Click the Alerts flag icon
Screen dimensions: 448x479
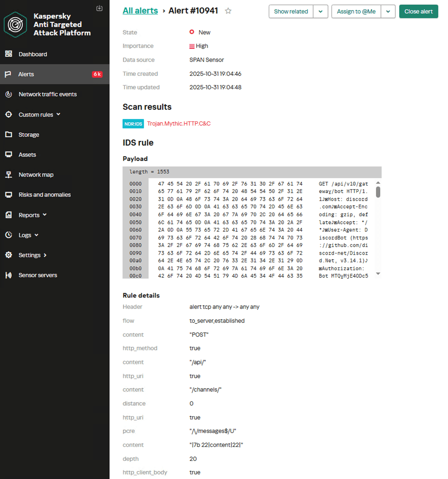click(x=8, y=74)
